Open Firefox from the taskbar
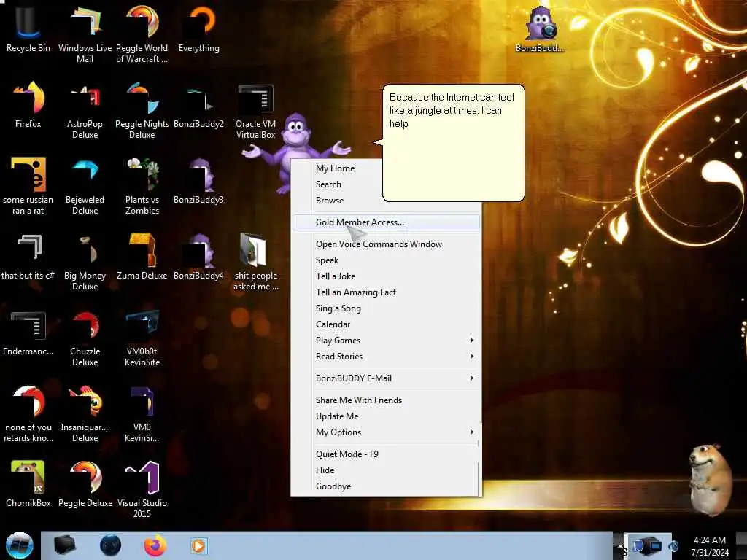Image resolution: width=747 pixels, height=560 pixels. click(155, 545)
